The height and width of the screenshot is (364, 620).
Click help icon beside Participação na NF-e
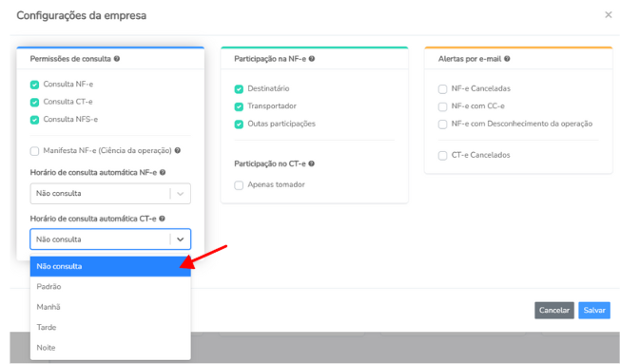(x=312, y=59)
